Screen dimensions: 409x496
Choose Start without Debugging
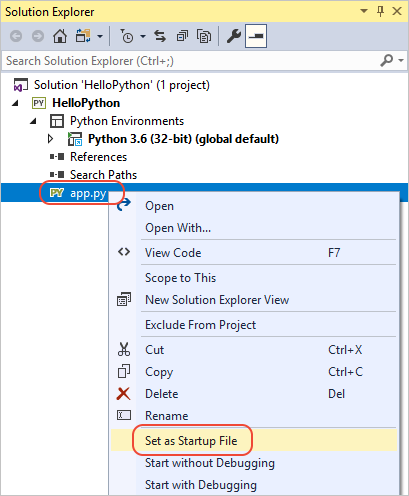coord(254,463)
